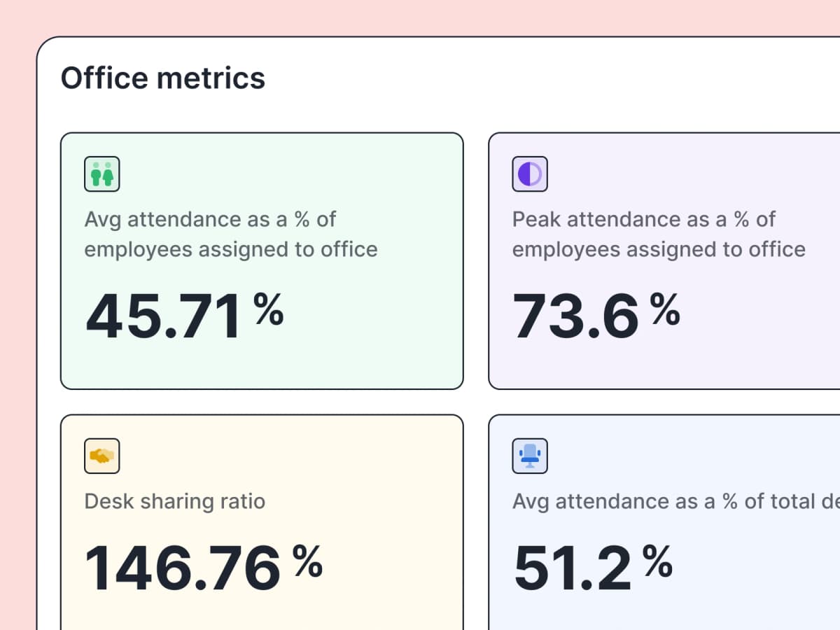Select the 51.2 attendance value
Screen dimensions: 840x630
(x=573, y=568)
